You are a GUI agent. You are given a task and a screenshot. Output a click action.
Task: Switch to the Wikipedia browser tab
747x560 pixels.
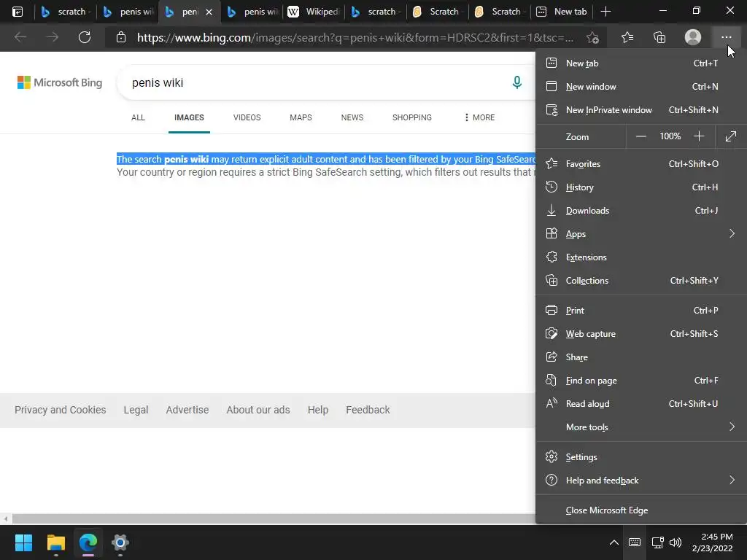click(x=314, y=12)
